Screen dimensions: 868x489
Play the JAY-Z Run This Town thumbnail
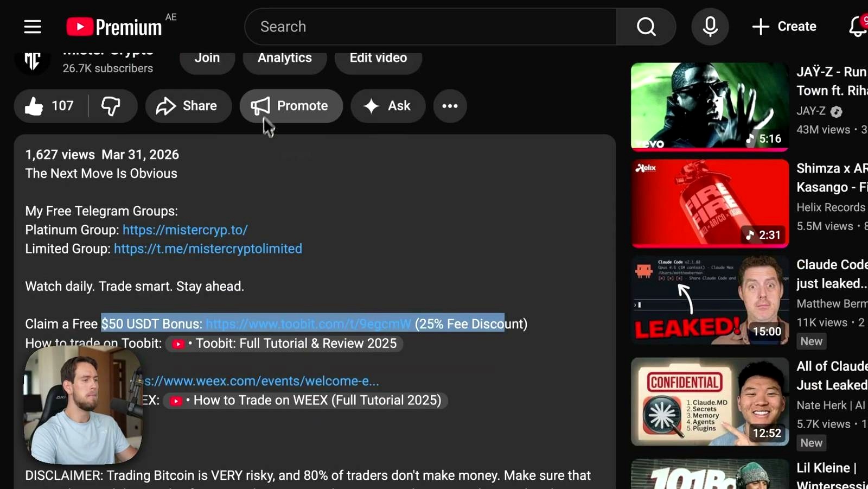tap(710, 106)
